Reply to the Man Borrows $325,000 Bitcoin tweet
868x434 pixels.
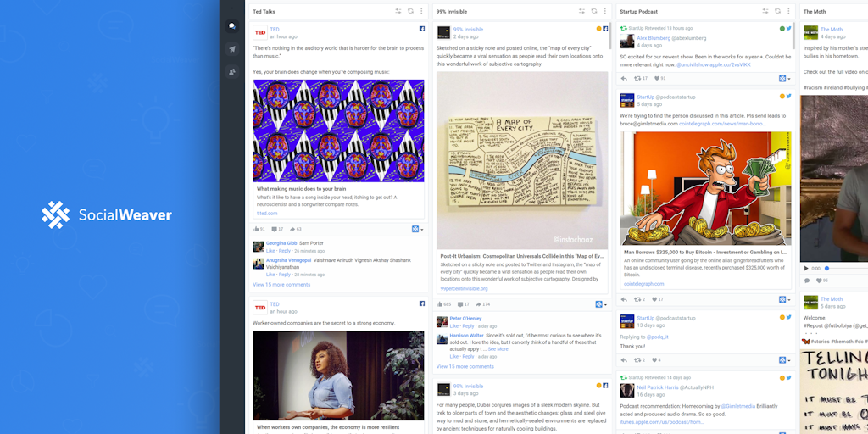pos(624,299)
